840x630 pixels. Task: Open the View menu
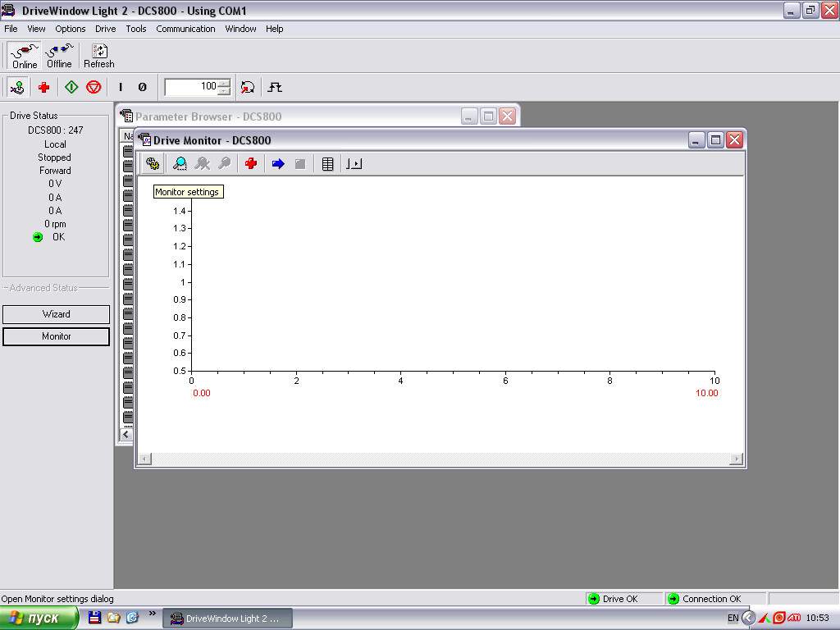tap(36, 29)
